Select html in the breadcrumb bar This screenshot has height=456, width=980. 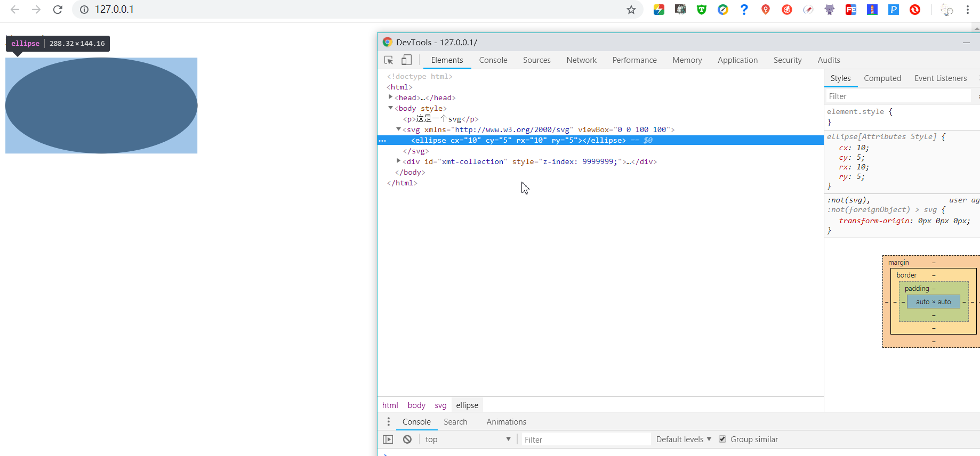[x=390, y=405]
